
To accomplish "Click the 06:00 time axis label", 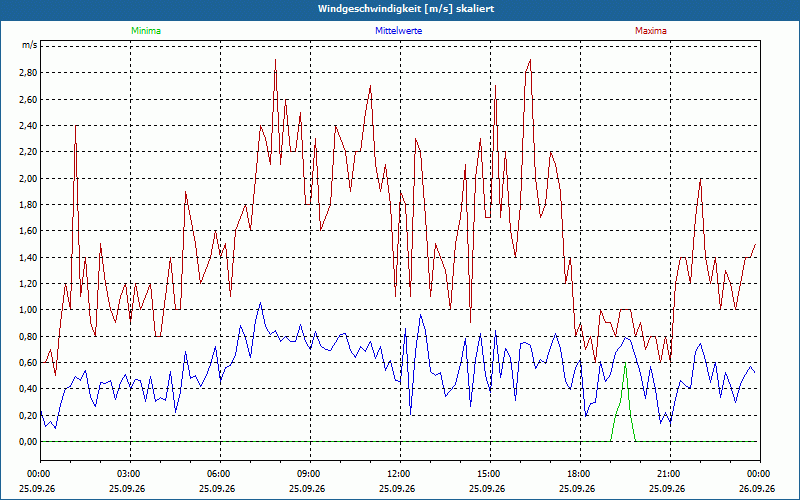I will [220, 474].
